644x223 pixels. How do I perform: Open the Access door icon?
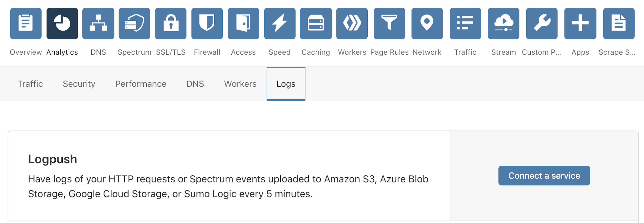pyautogui.click(x=244, y=23)
